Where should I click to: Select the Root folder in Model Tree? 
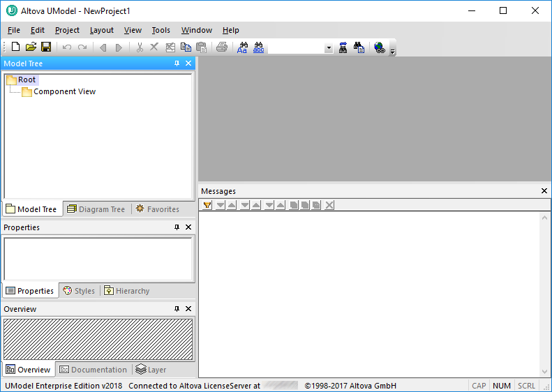pos(27,80)
